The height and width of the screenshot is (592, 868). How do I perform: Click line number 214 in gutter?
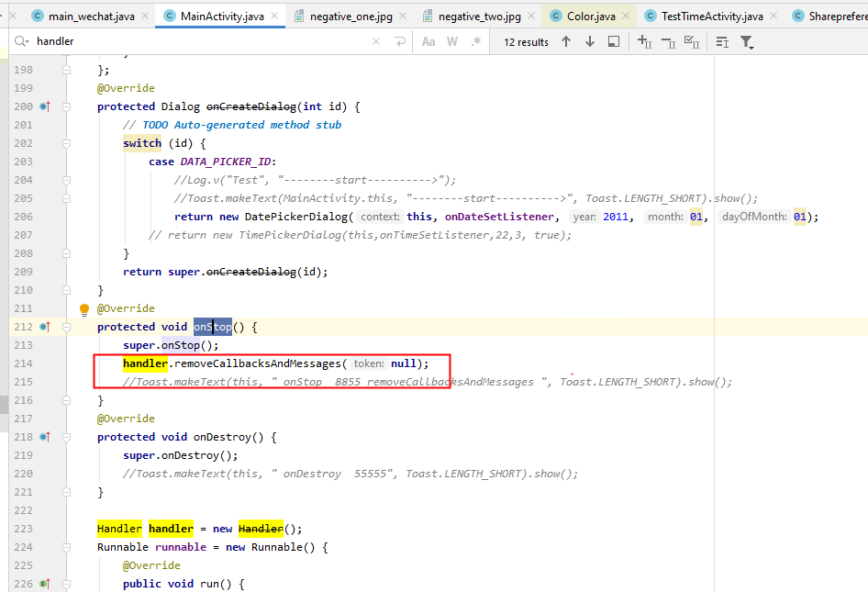23,363
